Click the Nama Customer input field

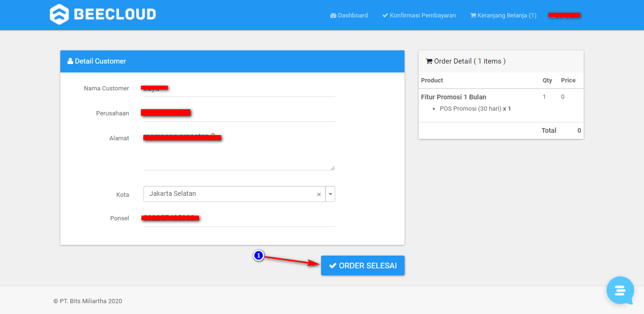tap(239, 89)
